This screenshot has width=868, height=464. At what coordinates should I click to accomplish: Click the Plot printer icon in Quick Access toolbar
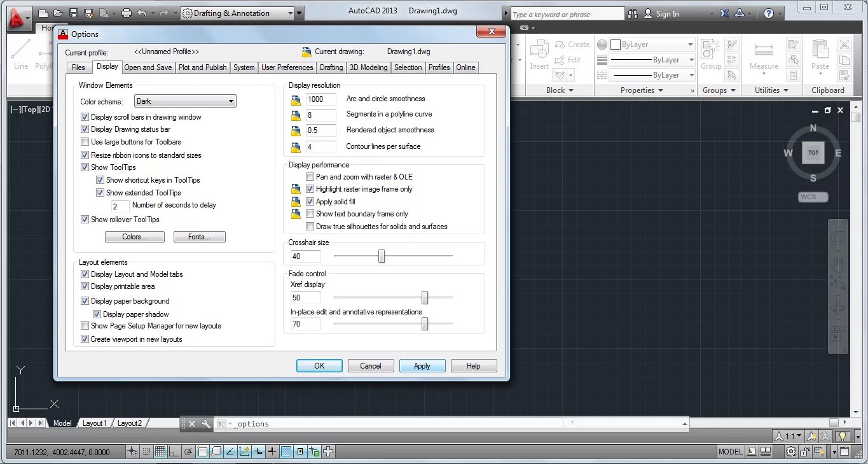pos(127,13)
